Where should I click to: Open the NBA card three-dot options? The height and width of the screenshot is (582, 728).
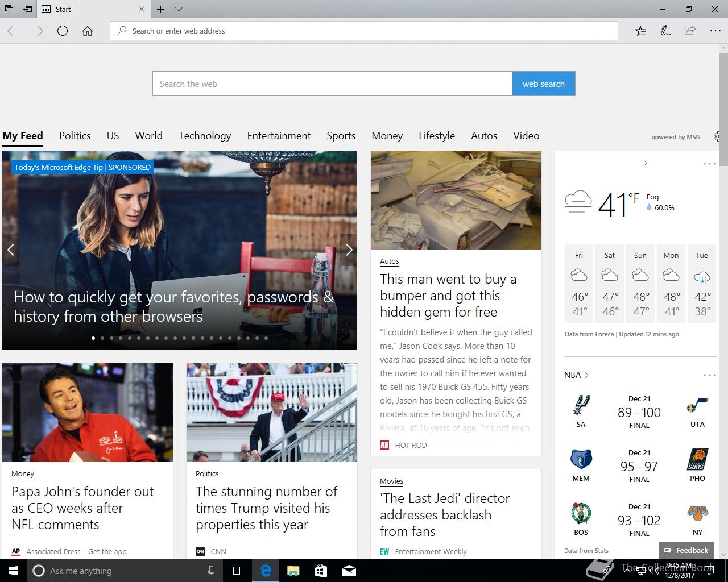point(710,375)
